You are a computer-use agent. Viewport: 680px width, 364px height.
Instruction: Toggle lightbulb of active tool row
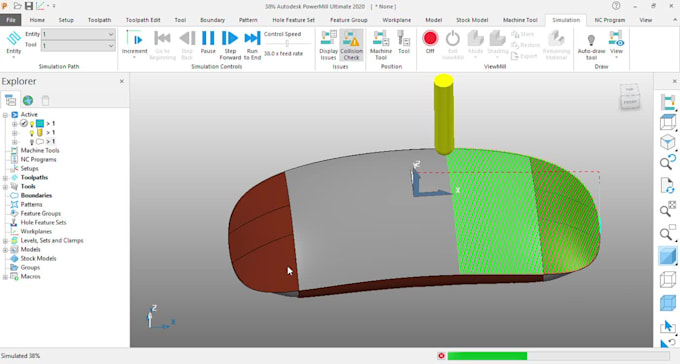(x=32, y=133)
